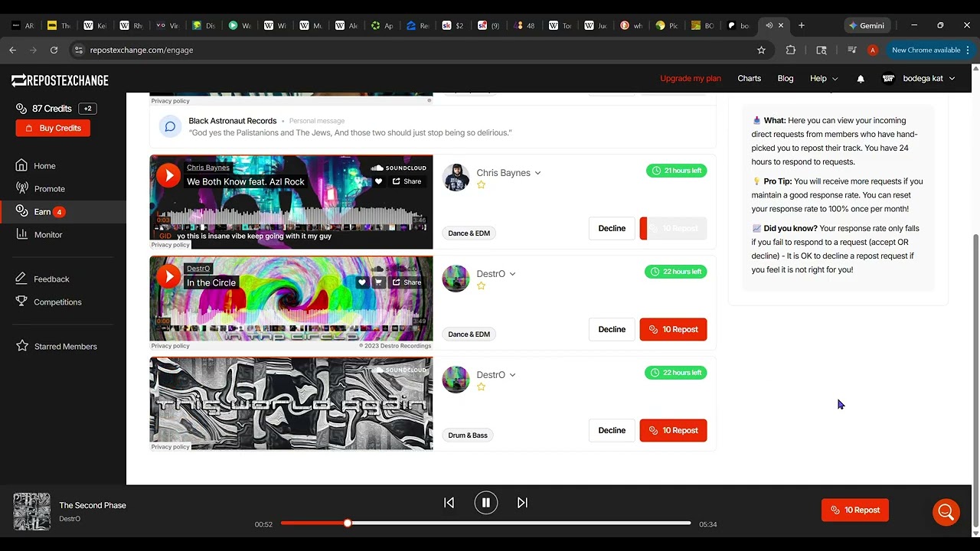Open Chrome extensions puzzle icon
The height and width of the screenshot is (551, 980).
(791, 50)
